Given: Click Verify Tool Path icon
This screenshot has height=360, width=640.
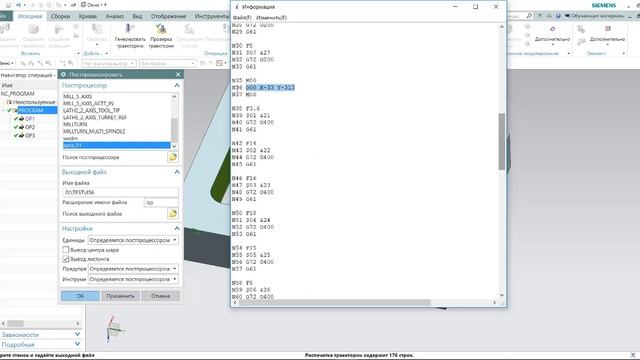Looking at the screenshot, I should point(161,28).
